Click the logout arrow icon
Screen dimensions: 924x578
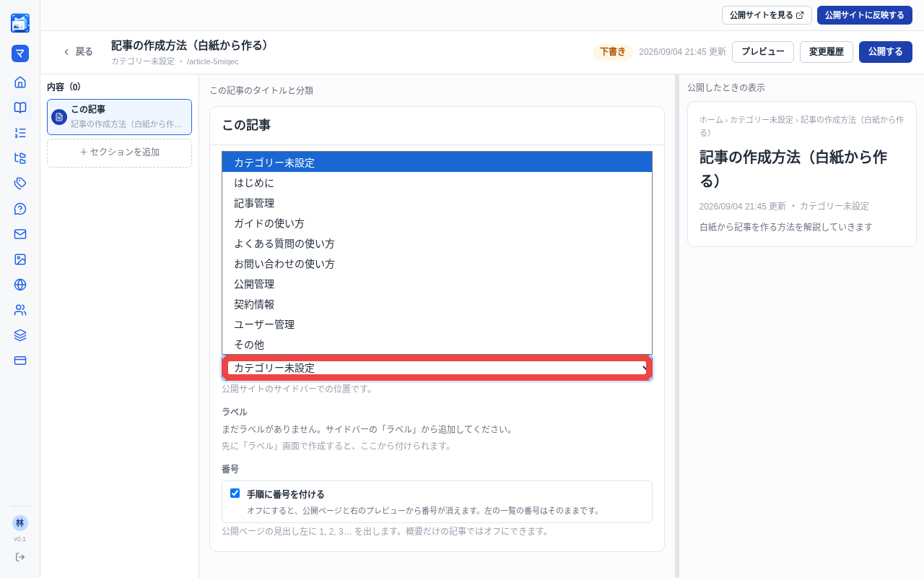[x=20, y=557]
